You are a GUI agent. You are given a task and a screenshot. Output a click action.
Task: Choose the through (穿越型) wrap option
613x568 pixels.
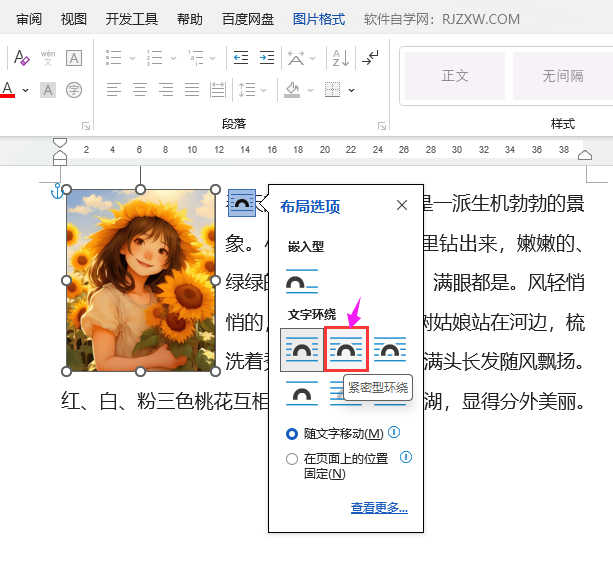390,349
